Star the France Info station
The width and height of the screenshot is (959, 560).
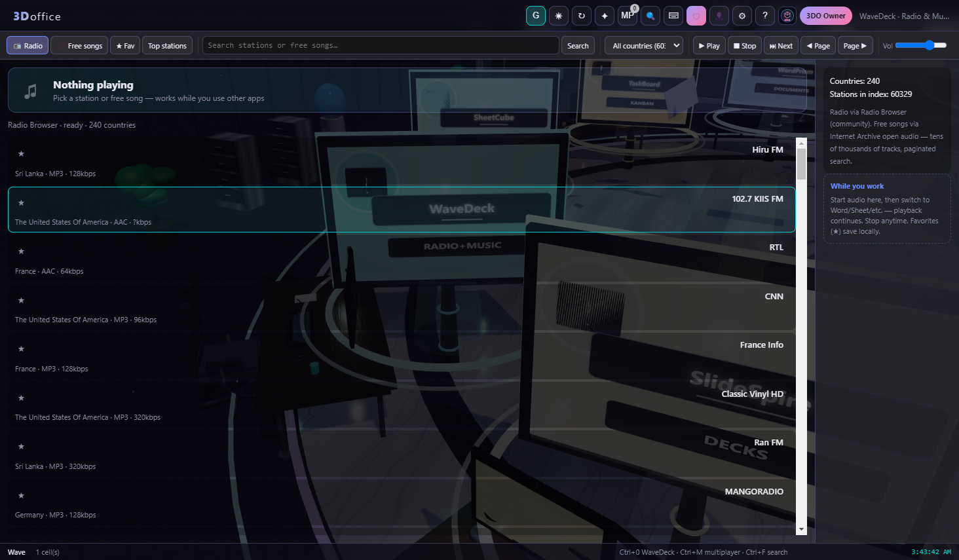pyautogui.click(x=21, y=349)
